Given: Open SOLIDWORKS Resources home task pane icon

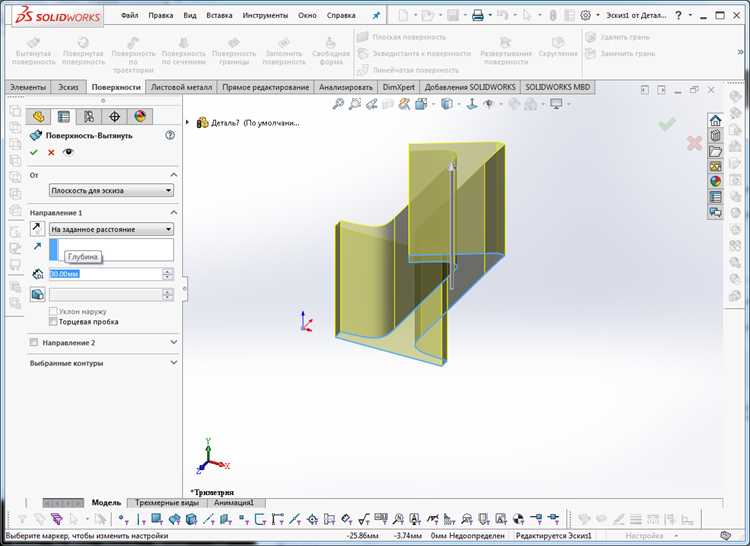Looking at the screenshot, I should [x=715, y=120].
